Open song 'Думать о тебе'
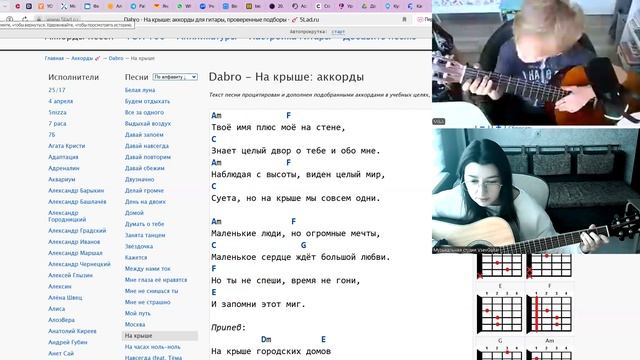Screen dimensions: 640x360 [144, 224]
